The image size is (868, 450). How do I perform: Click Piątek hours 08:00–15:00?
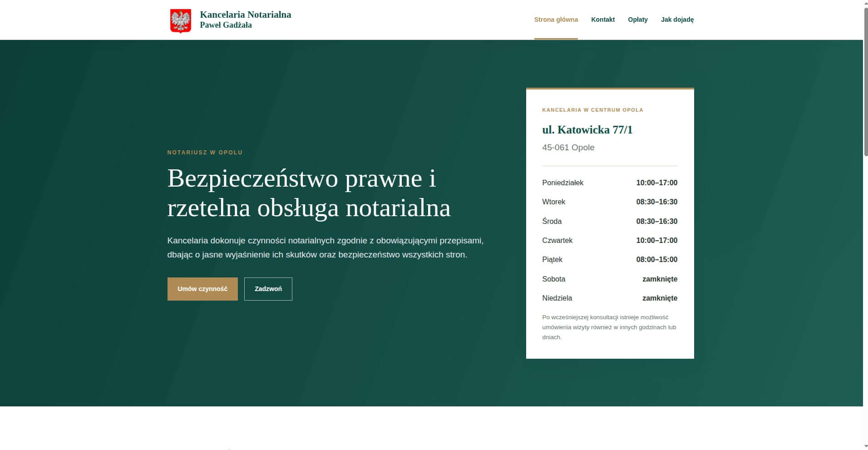tap(656, 260)
